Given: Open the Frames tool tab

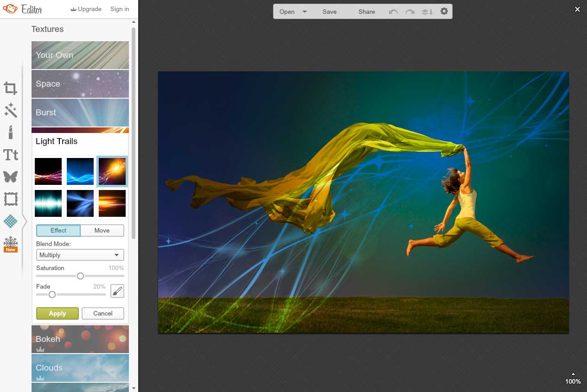Looking at the screenshot, I should click(11, 199).
